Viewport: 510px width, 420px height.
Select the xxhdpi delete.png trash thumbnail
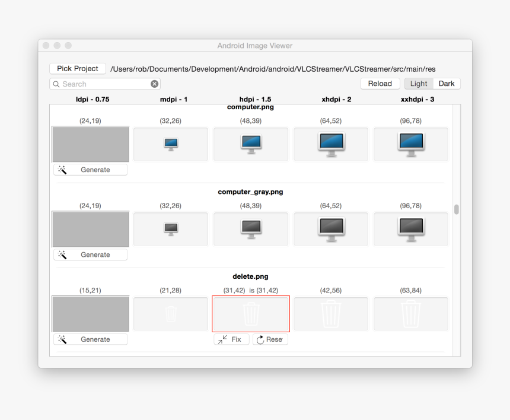(411, 314)
